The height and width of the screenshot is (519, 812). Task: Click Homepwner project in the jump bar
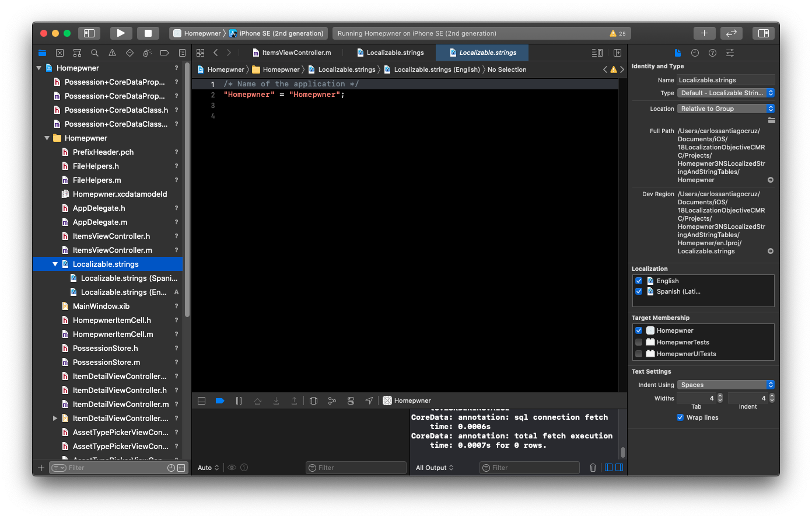point(220,69)
